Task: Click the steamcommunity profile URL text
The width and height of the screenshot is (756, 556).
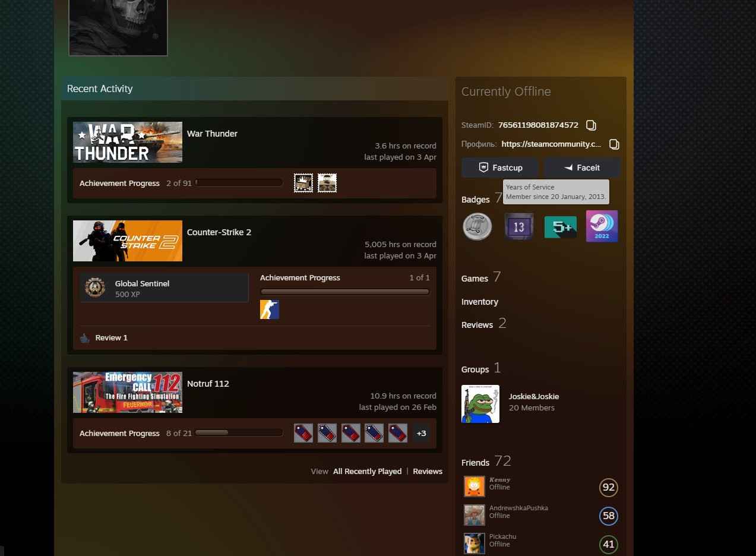Action: [551, 144]
